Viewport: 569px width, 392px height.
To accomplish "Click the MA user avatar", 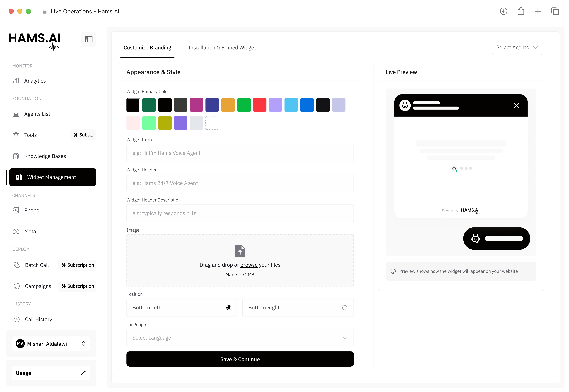I will [20, 344].
